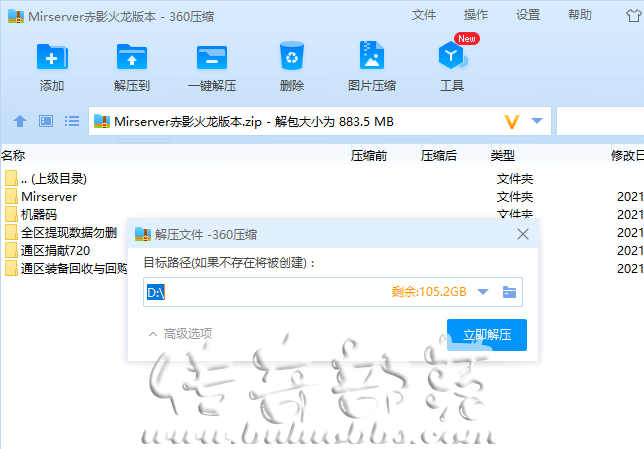Click the folder icon of the Mirserver row

(12, 197)
